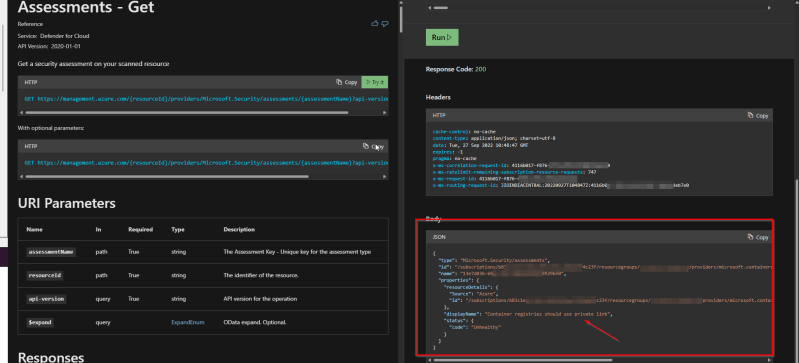Screen dimensions: 799x363
Task: Click the displayName value in JSON body
Action: point(548,314)
